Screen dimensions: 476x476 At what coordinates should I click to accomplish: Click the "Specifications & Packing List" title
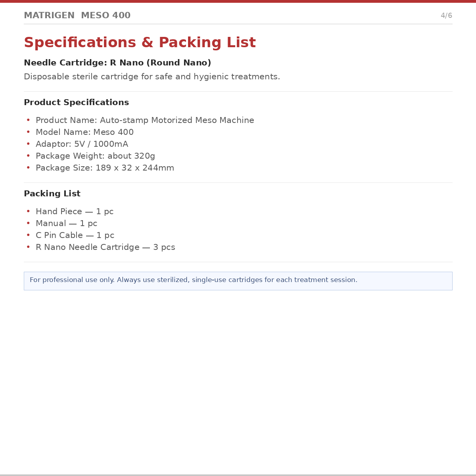coord(140,43)
